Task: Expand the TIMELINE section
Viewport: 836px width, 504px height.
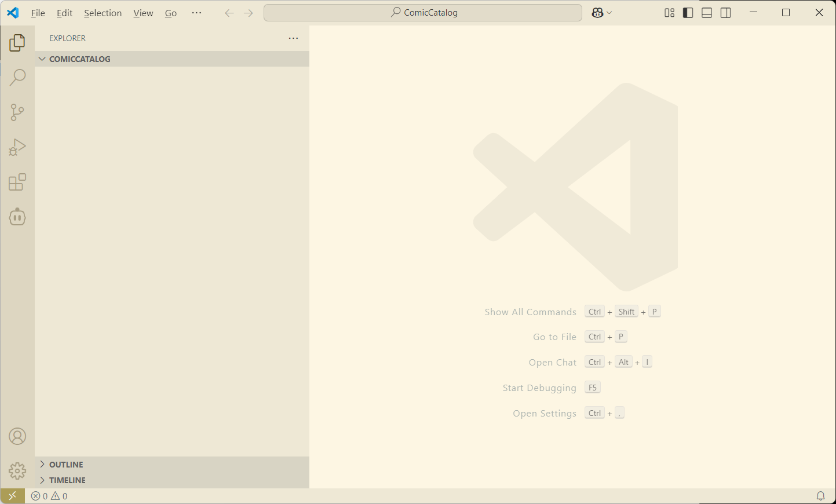Action: click(67, 480)
